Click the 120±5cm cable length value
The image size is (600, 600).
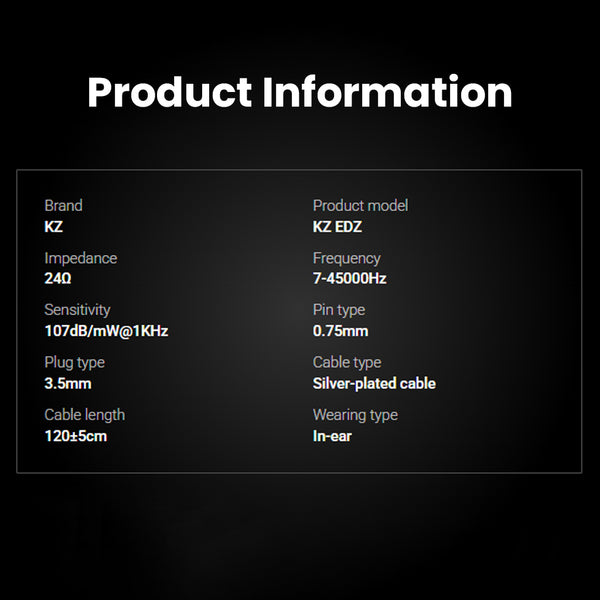click(75, 436)
